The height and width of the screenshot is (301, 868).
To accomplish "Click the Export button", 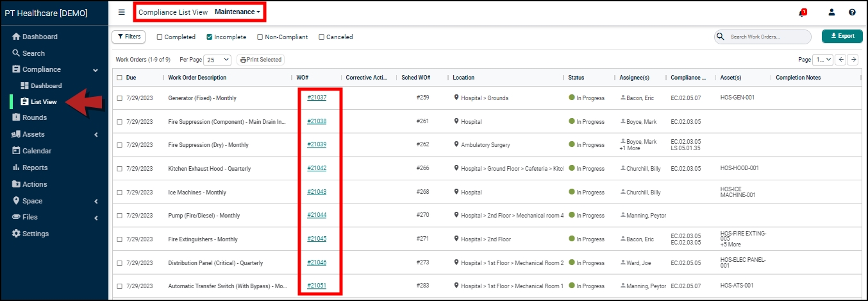I will click(842, 37).
